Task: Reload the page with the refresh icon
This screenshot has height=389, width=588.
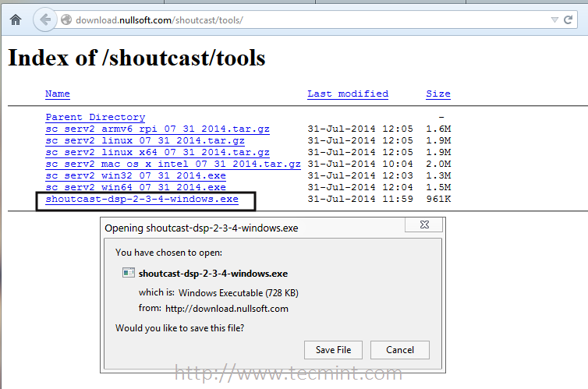Action: (x=569, y=19)
